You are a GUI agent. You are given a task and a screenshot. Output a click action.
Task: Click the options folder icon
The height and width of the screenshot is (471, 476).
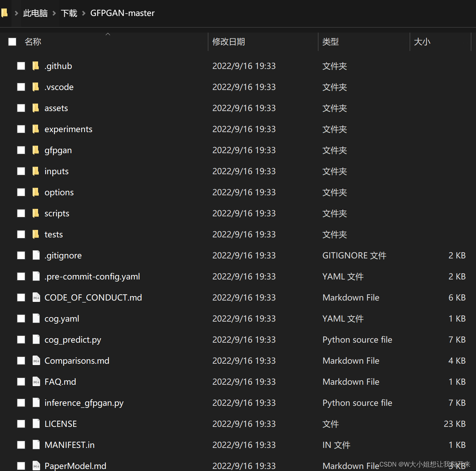[x=36, y=192]
